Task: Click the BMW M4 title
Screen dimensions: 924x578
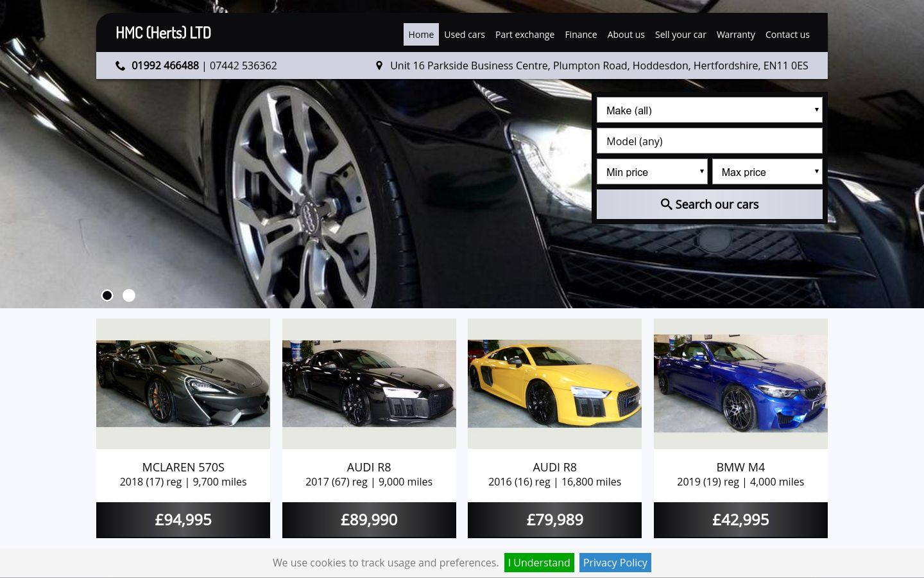Action: tap(740, 467)
